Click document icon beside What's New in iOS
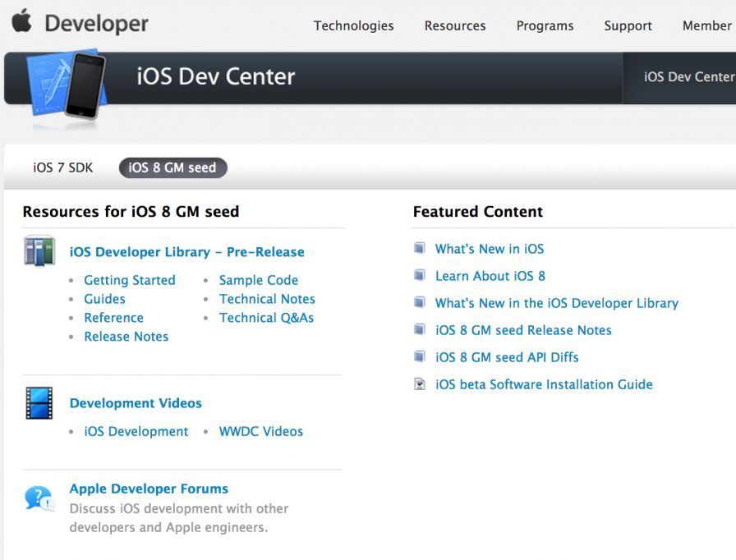 (419, 248)
